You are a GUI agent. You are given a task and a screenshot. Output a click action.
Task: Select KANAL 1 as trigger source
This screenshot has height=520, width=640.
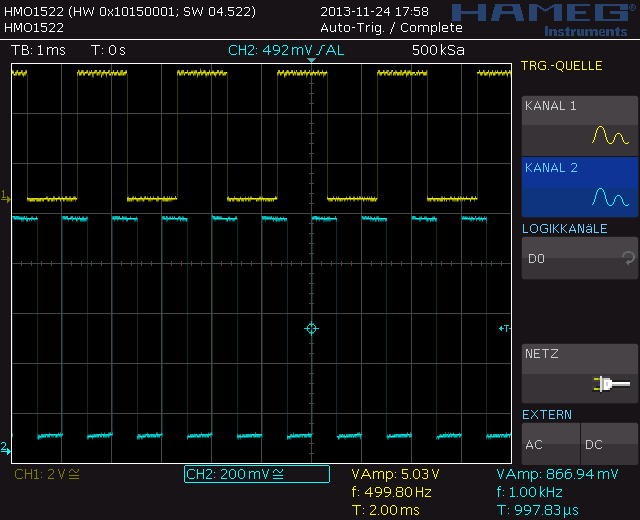(x=580, y=125)
